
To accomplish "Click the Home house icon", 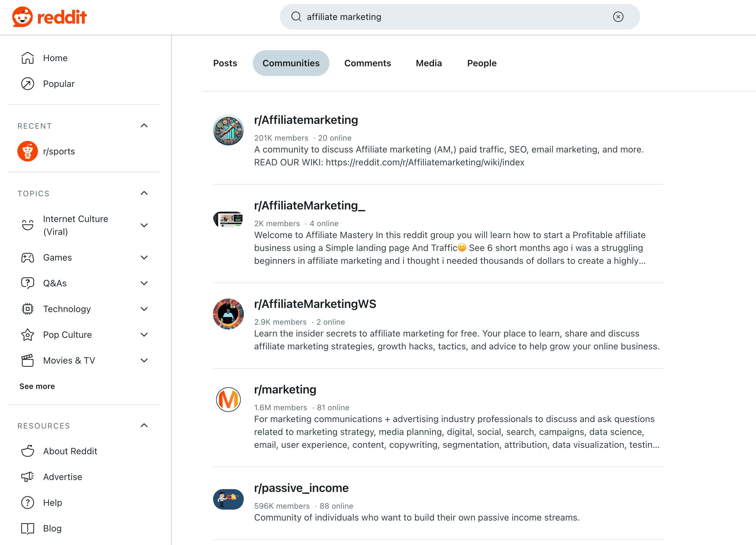I will tap(28, 58).
